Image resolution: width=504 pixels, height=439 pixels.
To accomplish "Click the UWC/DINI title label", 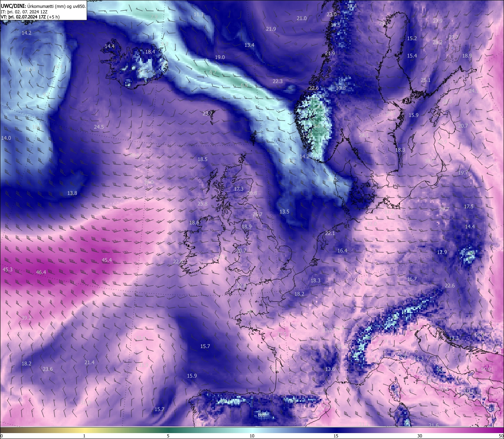I will click(x=14, y=6).
